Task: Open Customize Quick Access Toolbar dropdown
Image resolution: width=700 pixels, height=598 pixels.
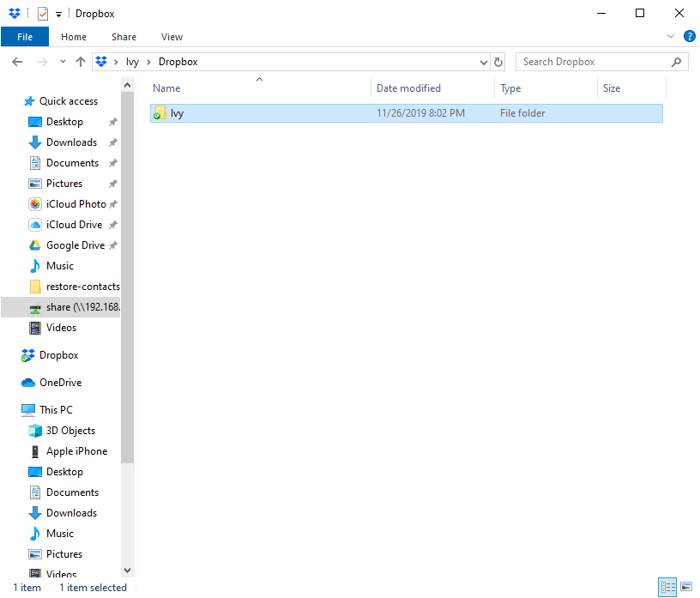Action: [x=58, y=14]
